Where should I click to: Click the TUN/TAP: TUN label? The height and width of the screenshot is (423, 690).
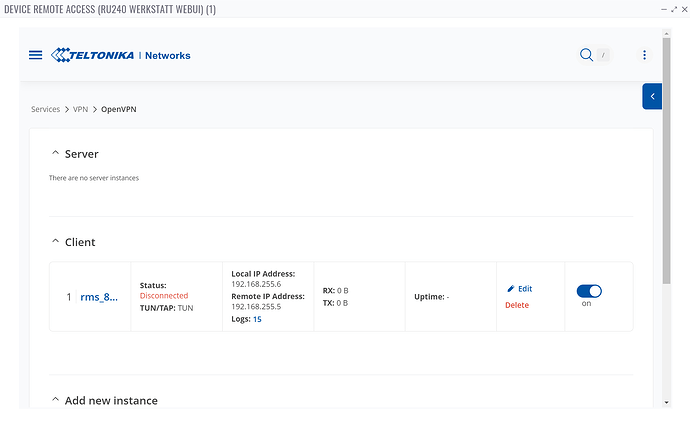pyautogui.click(x=166, y=308)
